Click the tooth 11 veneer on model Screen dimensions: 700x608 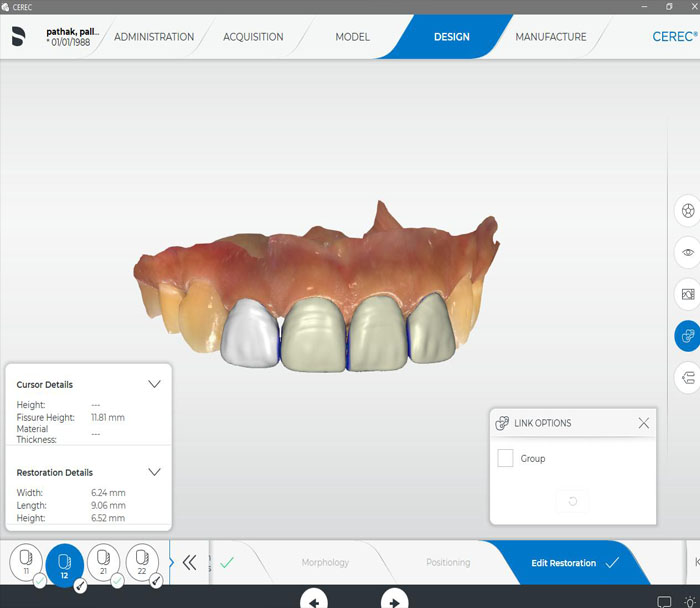pos(314,334)
